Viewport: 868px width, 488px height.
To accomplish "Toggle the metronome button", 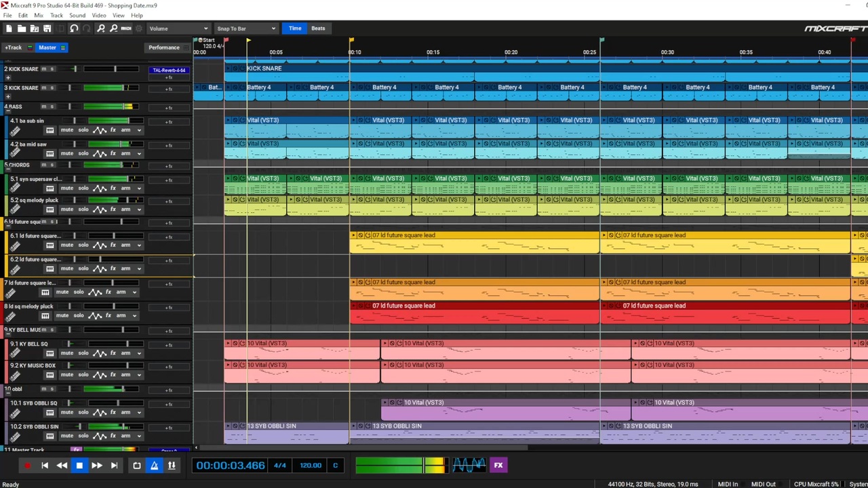I will tap(154, 466).
